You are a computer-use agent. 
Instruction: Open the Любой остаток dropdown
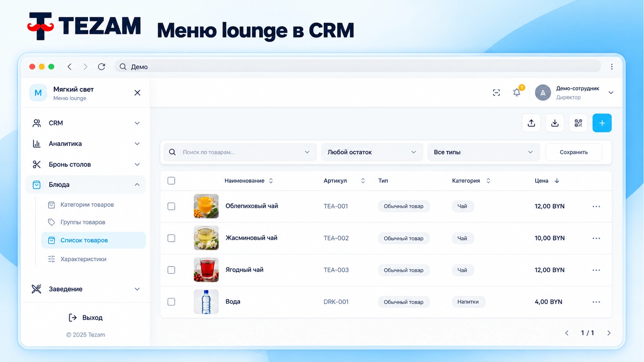372,152
